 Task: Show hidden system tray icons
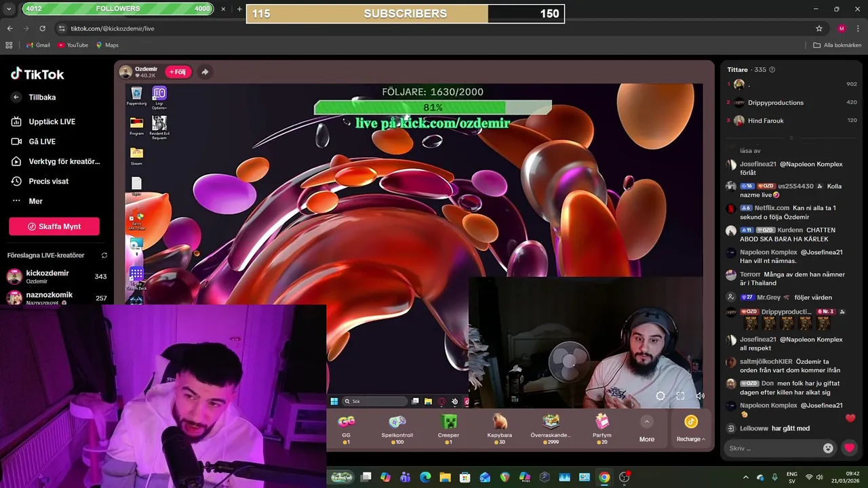click(745, 477)
